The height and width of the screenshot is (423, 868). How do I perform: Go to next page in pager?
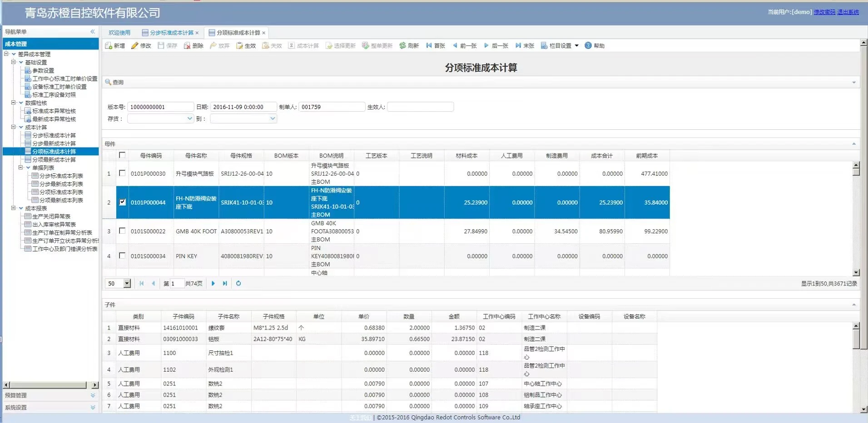[213, 283]
